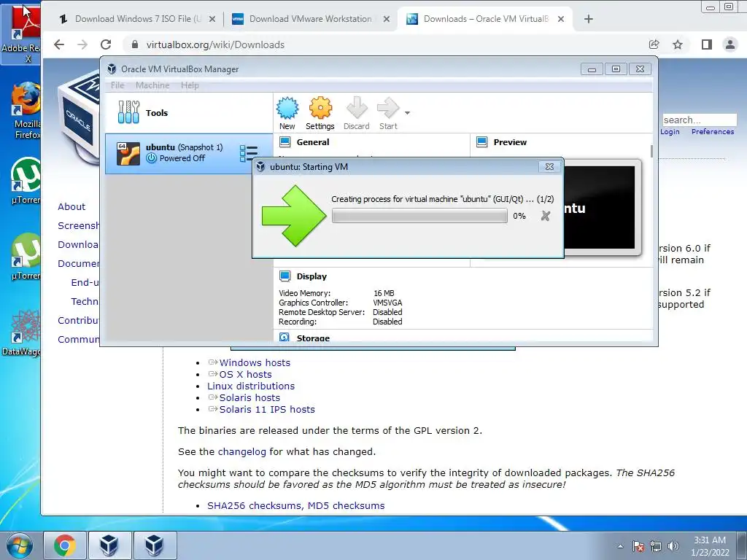Open the File menu in VirtualBox

[117, 85]
